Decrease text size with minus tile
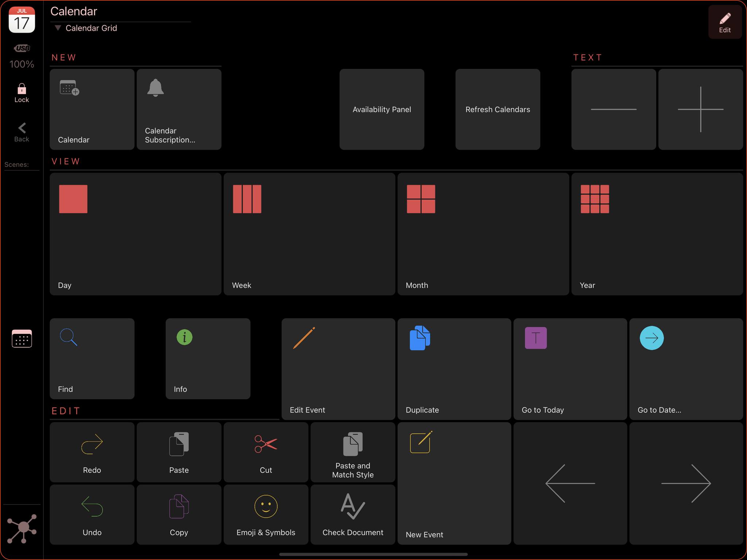Image resolution: width=747 pixels, height=560 pixels. coord(614,109)
